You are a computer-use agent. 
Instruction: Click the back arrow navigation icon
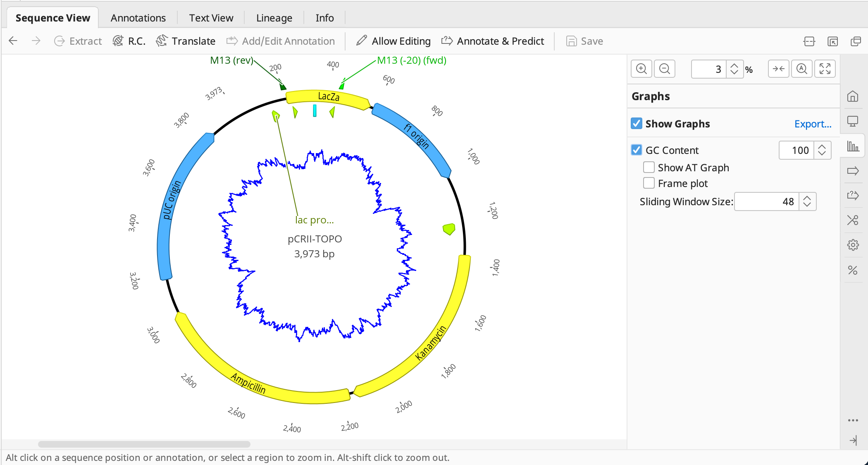[13, 41]
